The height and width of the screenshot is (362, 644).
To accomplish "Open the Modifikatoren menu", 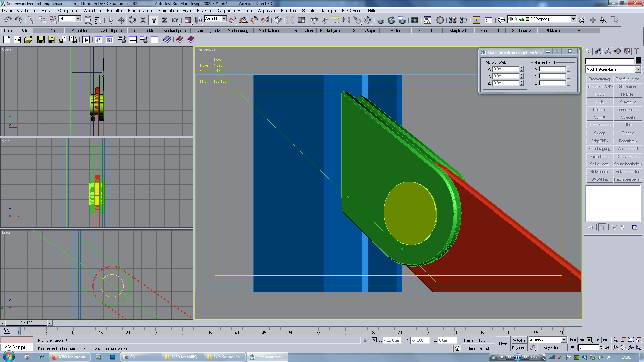I will point(141,10).
